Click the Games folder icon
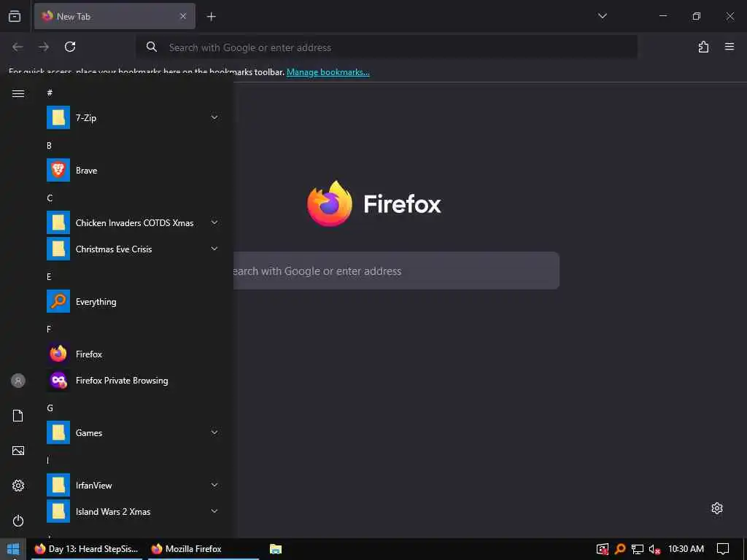Screen dimensions: 747x560 [x=58, y=432]
